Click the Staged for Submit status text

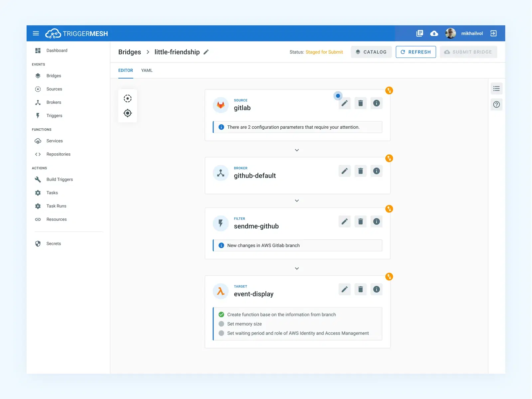[x=324, y=52]
